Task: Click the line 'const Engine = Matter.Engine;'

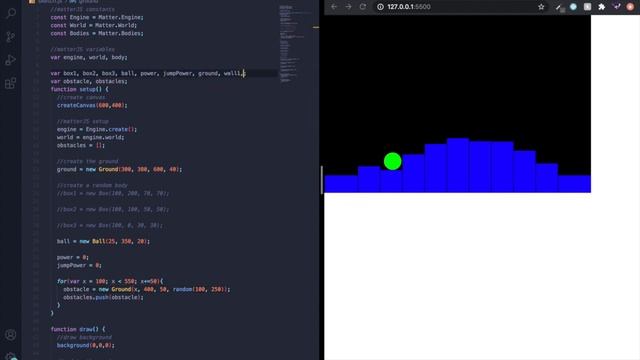Action: pos(97,17)
